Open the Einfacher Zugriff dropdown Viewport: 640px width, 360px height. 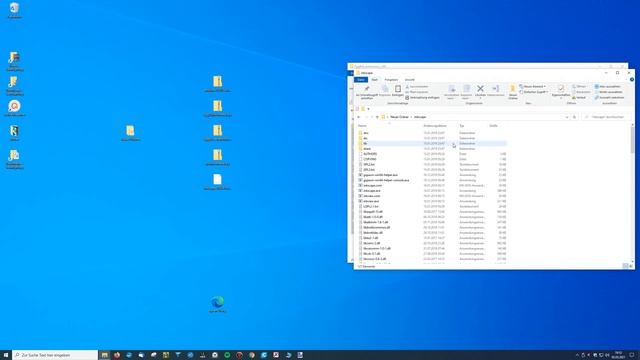pos(533,92)
